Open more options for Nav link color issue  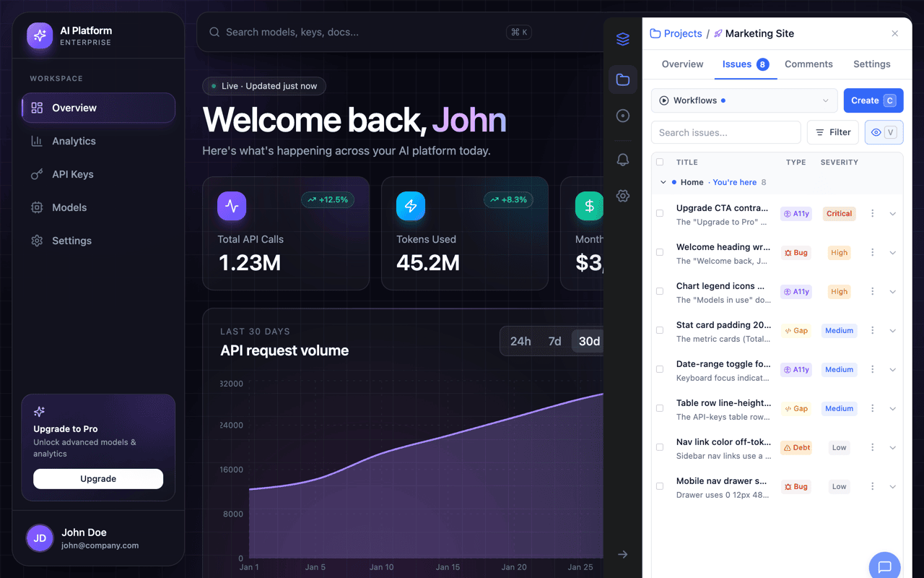[x=872, y=448]
